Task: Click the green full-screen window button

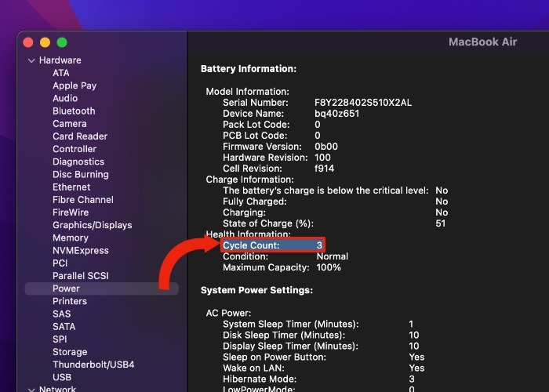Action: tap(62, 42)
